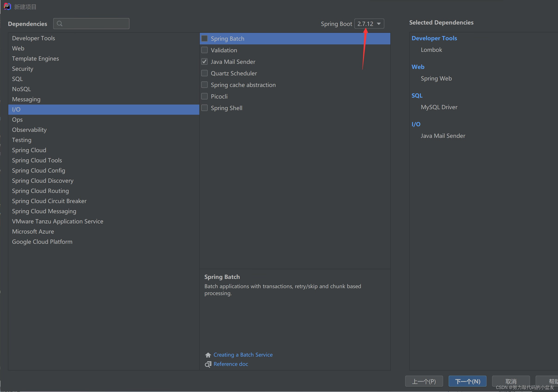The height and width of the screenshot is (392, 558).
Task: Tick the Validation checkbox
Action: click(x=204, y=50)
